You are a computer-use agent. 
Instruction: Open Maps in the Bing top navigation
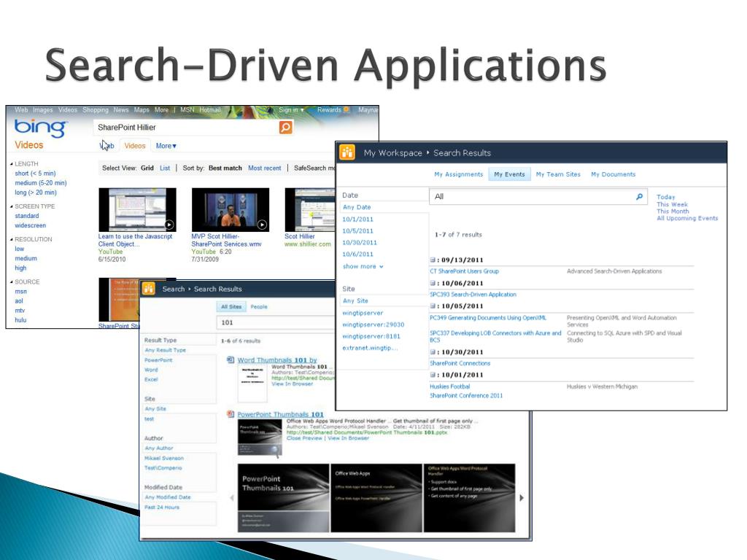coord(142,109)
